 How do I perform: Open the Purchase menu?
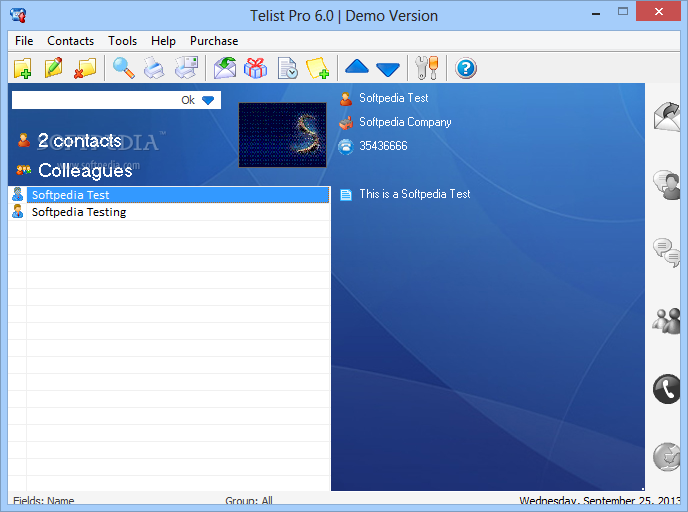pos(214,41)
